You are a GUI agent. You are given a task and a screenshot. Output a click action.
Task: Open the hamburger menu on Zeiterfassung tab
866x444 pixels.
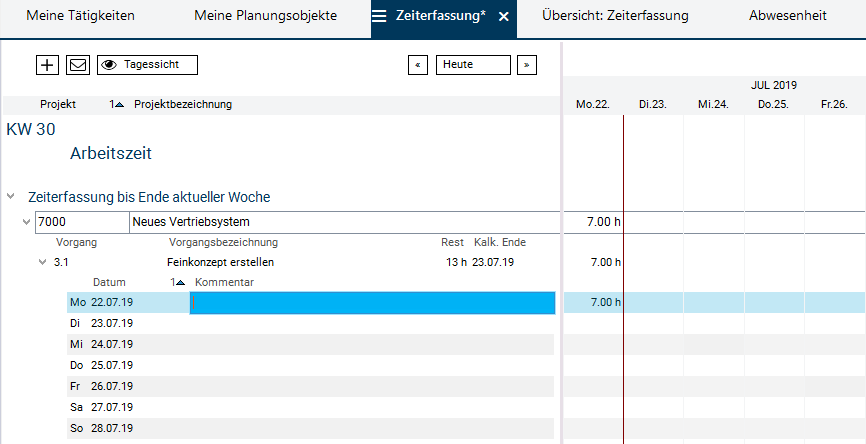[380, 17]
